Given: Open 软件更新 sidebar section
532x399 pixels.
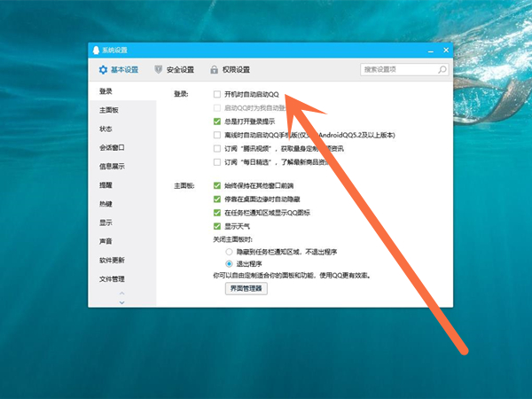Looking at the screenshot, I should tap(122, 260).
